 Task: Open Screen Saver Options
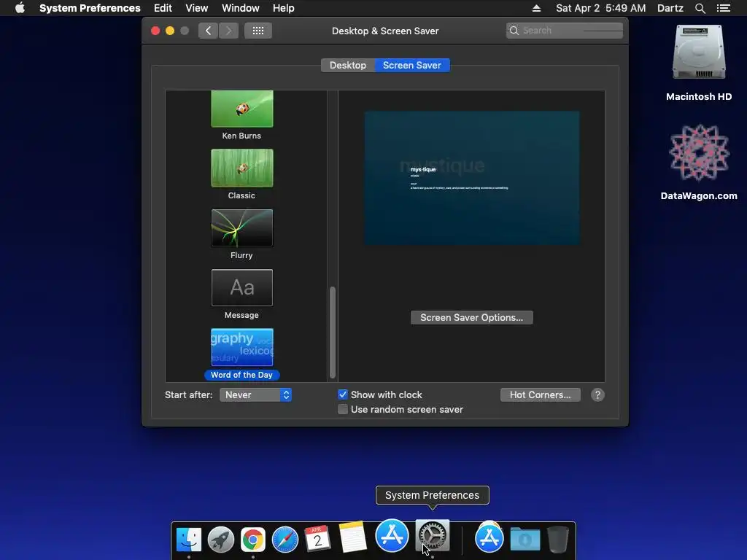point(472,318)
